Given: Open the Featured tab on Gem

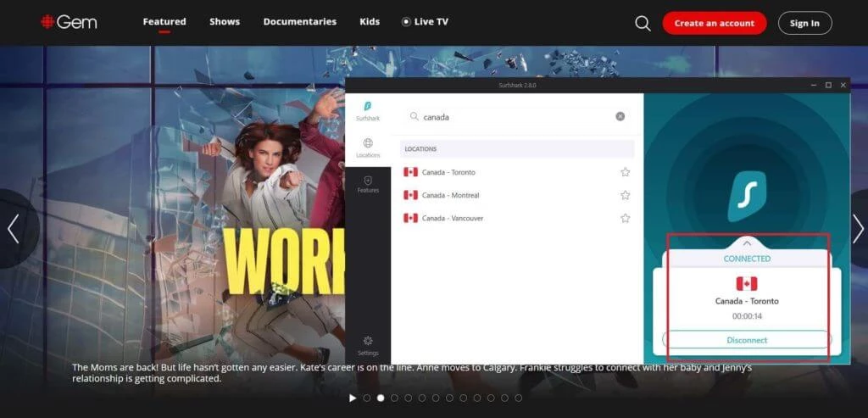Looking at the screenshot, I should [164, 22].
